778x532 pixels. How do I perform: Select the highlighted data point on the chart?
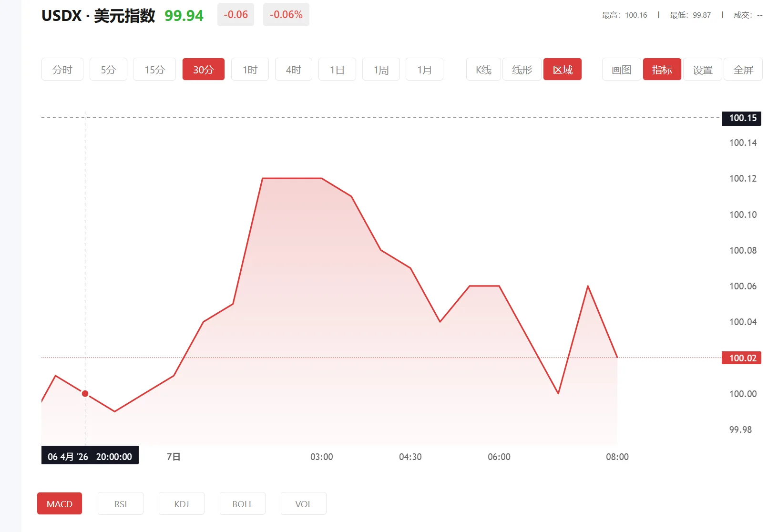tap(85, 393)
